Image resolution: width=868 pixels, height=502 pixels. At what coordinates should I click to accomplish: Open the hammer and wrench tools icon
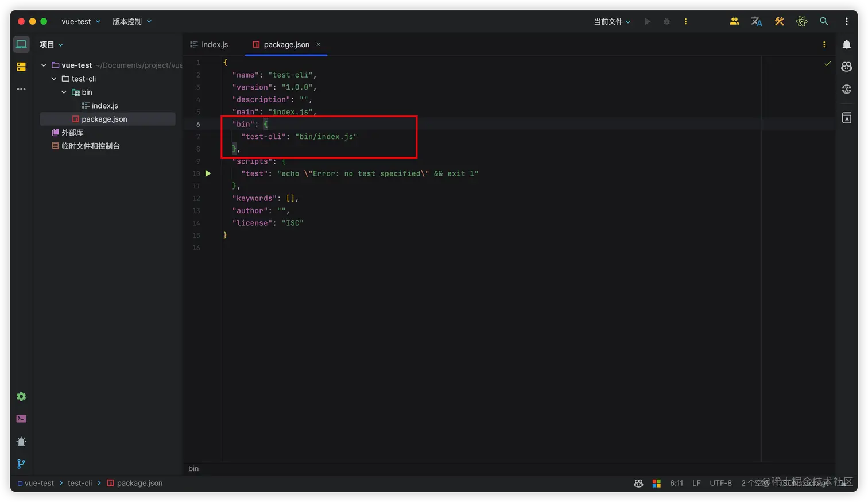pyautogui.click(x=779, y=21)
